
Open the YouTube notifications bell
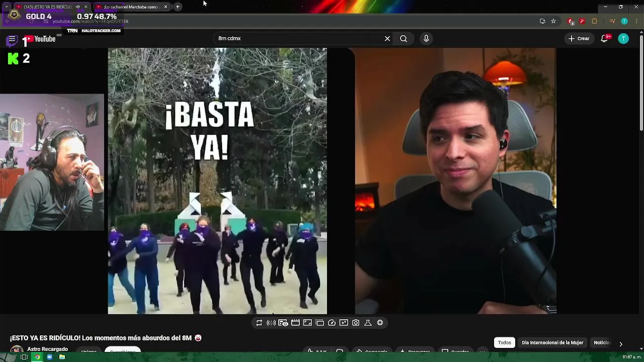[605, 38]
